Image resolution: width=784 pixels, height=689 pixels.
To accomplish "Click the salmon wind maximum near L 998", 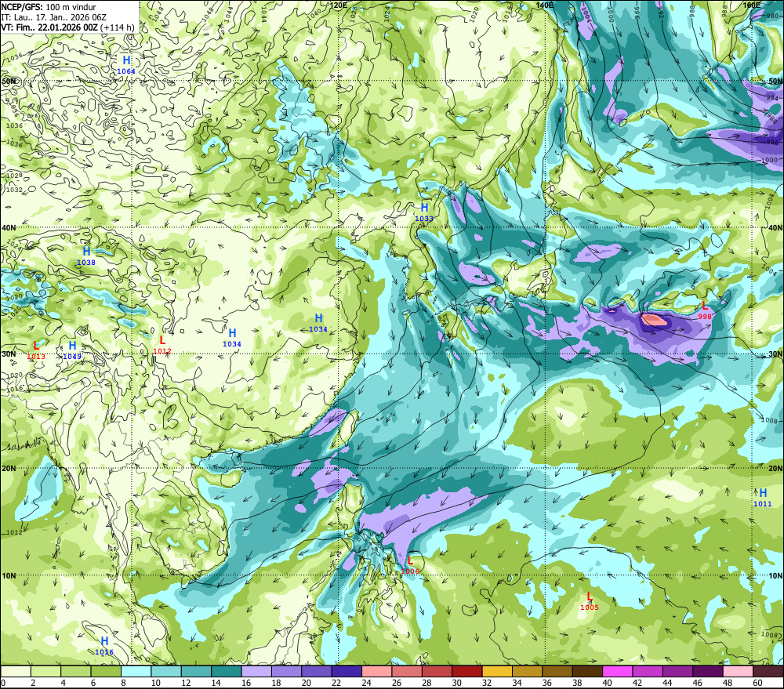I will click(x=654, y=319).
